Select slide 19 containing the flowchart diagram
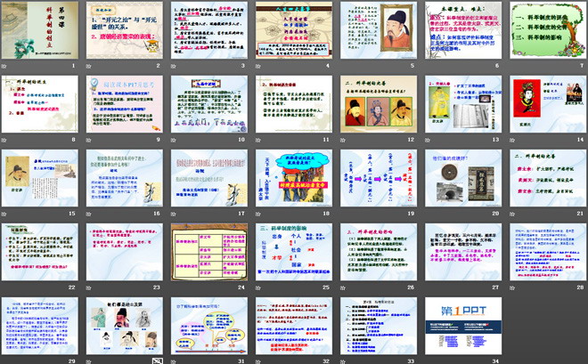The image size is (588, 364). (x=378, y=178)
